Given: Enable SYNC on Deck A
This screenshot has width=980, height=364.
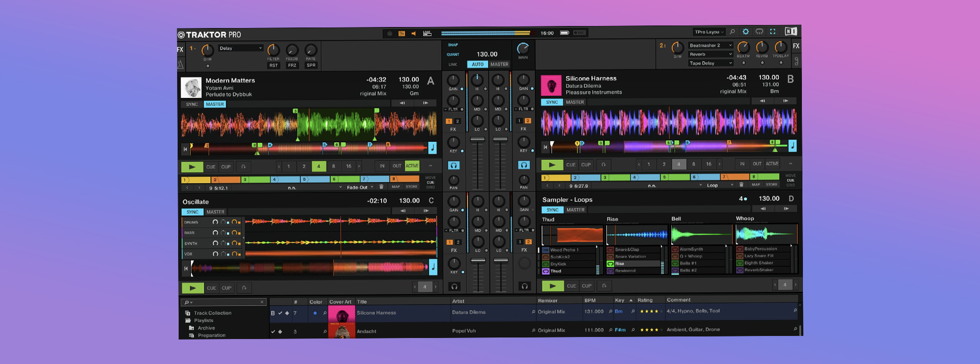Looking at the screenshot, I should click(192, 105).
